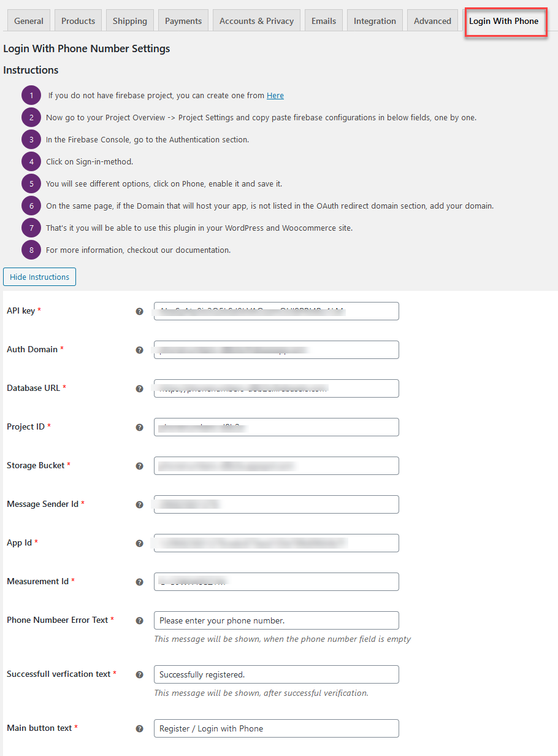The height and width of the screenshot is (756, 558).
Task: Switch to the General settings tab
Action: click(x=28, y=20)
